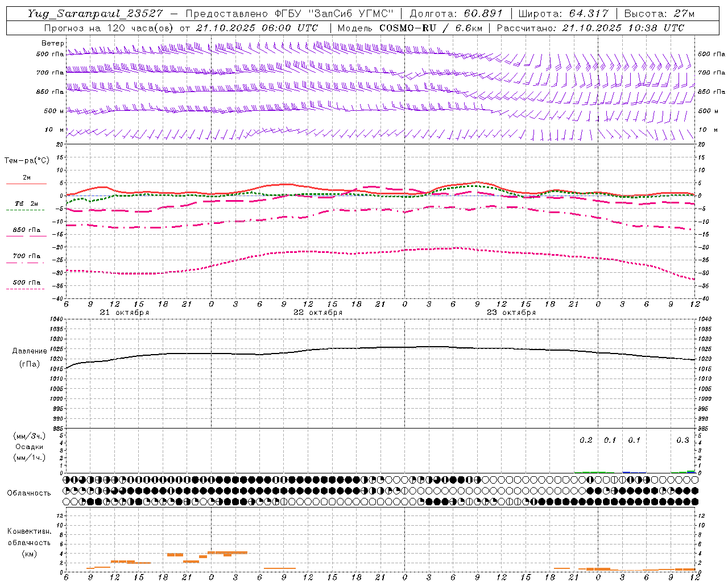Click the '(мм/1ч.)' precipitation unit label
Image resolution: width=728 pixels, height=582 pixels.
click(30, 458)
